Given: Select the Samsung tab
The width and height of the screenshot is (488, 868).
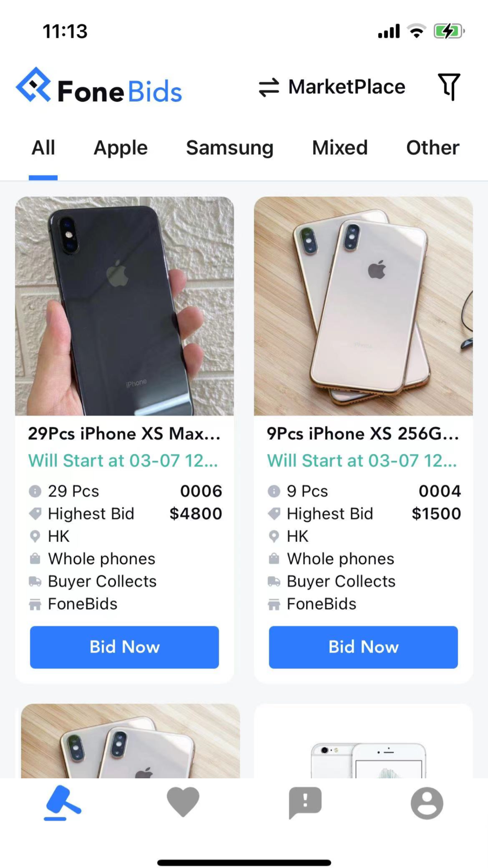Looking at the screenshot, I should click(x=230, y=147).
